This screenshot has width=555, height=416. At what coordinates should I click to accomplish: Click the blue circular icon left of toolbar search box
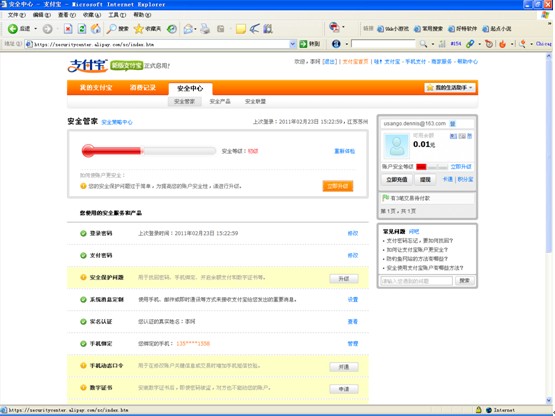[x=336, y=44]
